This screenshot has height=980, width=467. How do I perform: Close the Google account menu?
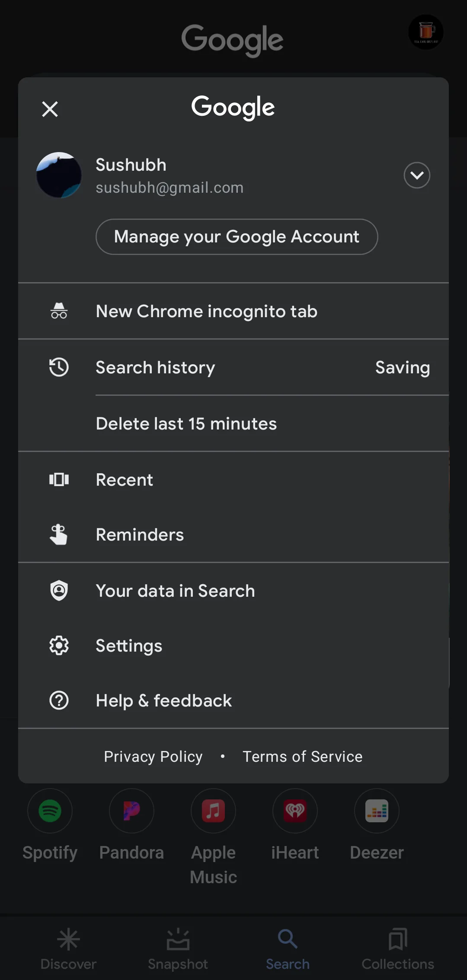[50, 109]
